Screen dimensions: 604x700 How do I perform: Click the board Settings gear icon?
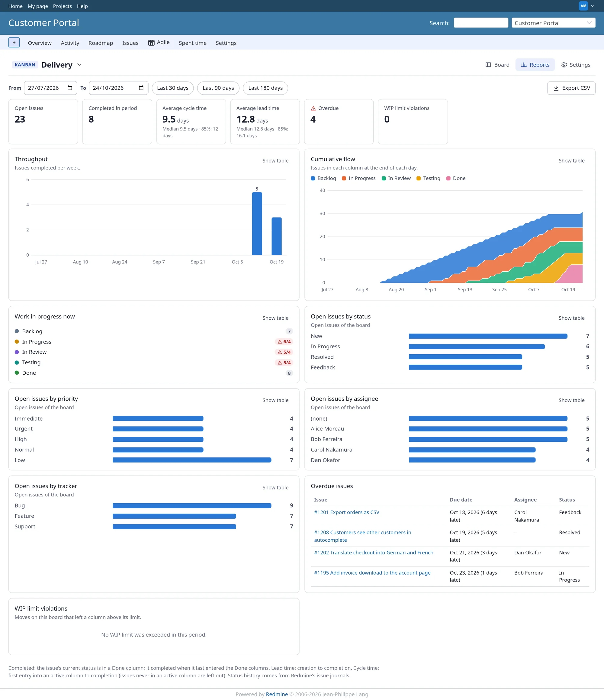(x=564, y=65)
